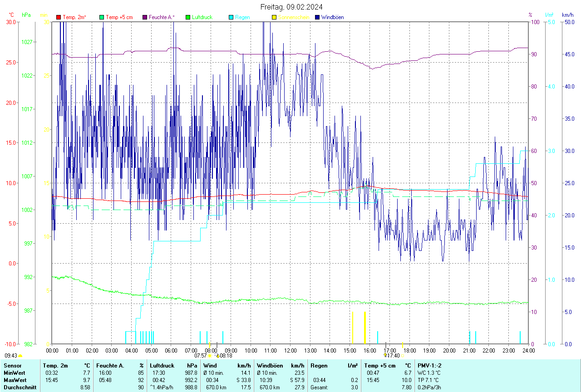Viewport: 581px width, 392px height.
Task: Click the Temp +5 cm minimum time 00:47
Action: 373,373
